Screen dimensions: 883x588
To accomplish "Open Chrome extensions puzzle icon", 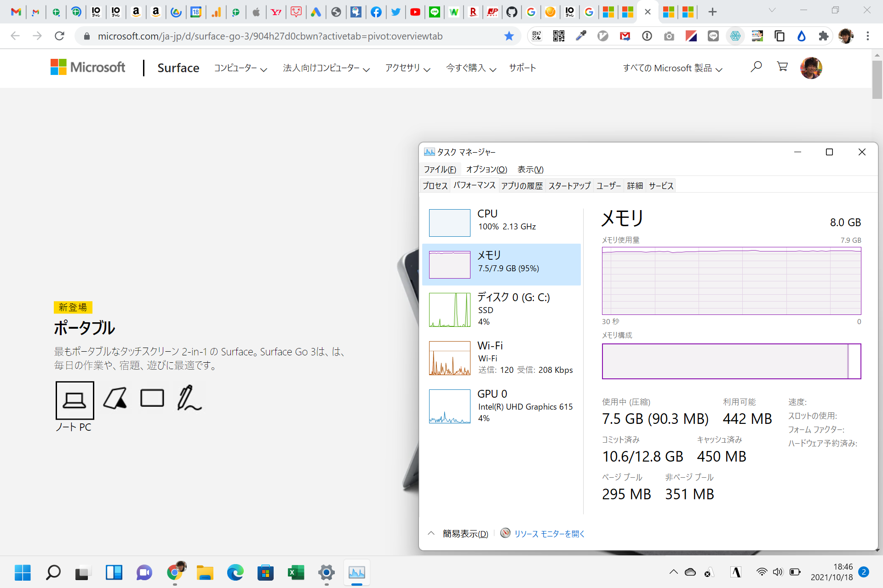I will 823,36.
